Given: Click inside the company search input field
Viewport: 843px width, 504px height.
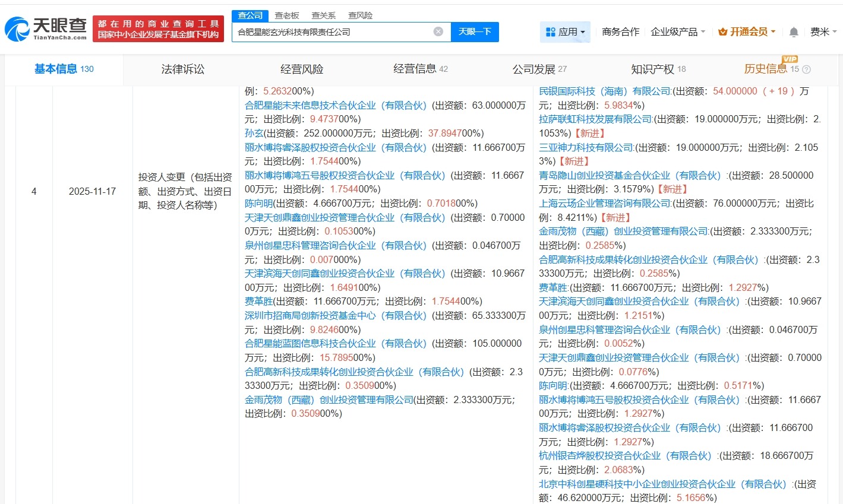Looking at the screenshot, I should pos(333,31).
